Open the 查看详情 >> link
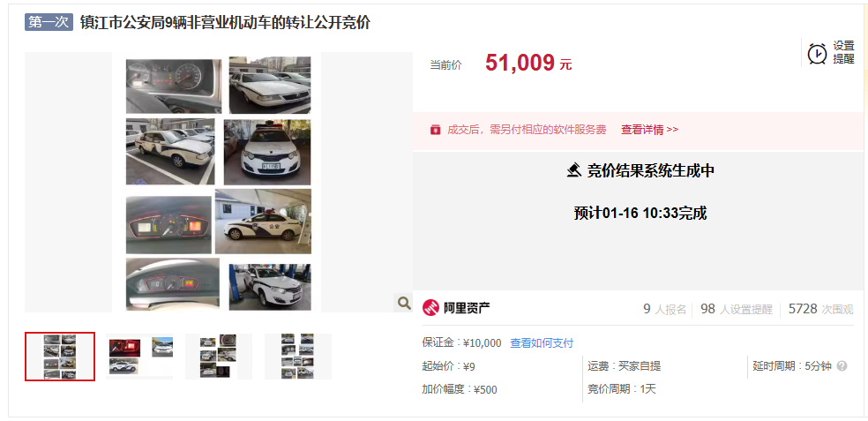Screen dimensions: 868x421 coord(649,130)
